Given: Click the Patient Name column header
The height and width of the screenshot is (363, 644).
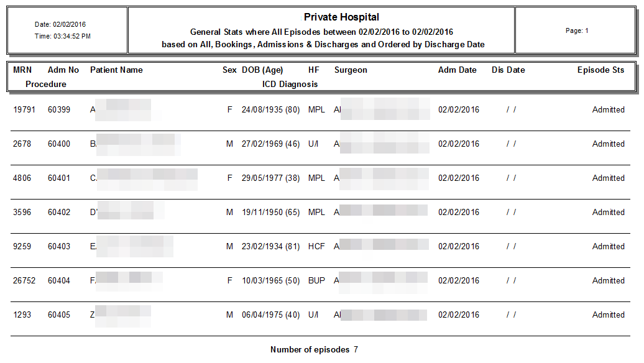Looking at the screenshot, I should (x=116, y=70).
